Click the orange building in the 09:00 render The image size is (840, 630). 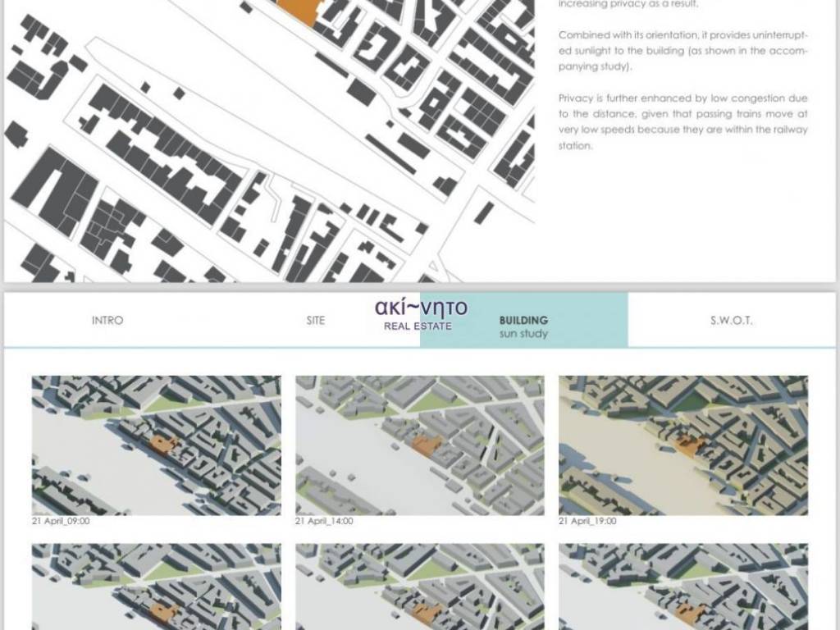[x=163, y=444]
